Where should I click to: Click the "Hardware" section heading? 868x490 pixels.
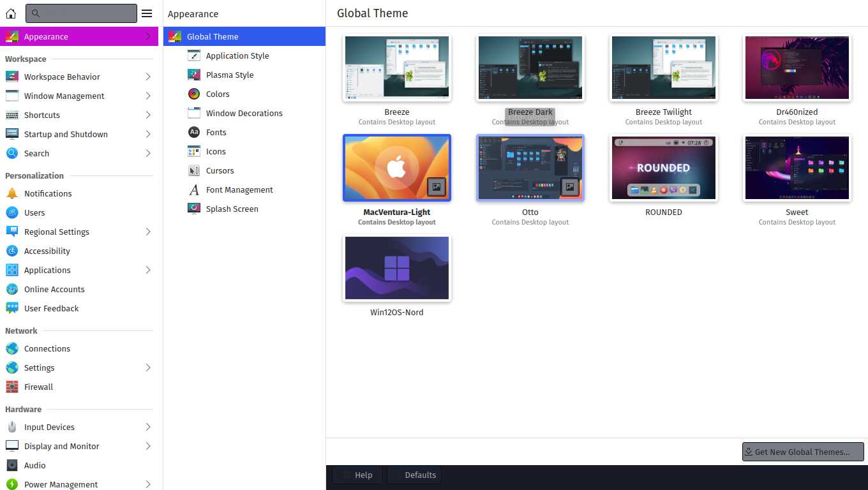24,409
